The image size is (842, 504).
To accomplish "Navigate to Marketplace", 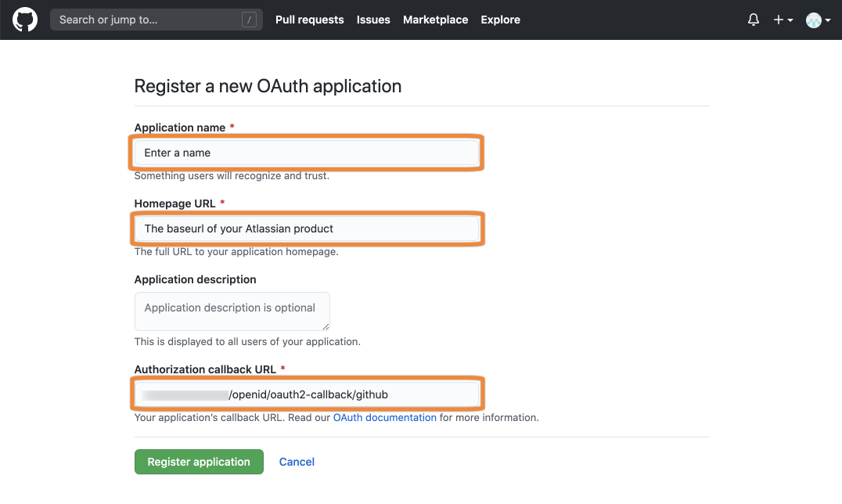I will pos(435,20).
